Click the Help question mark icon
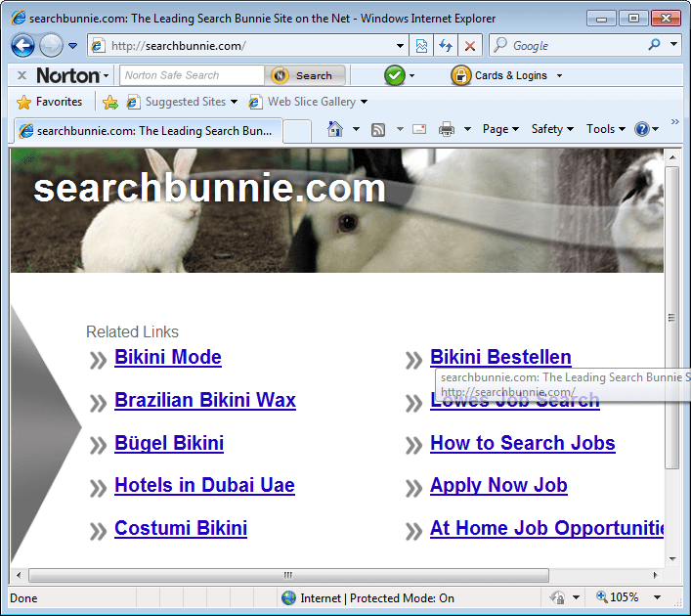The width and height of the screenshot is (691, 616). 641,129
